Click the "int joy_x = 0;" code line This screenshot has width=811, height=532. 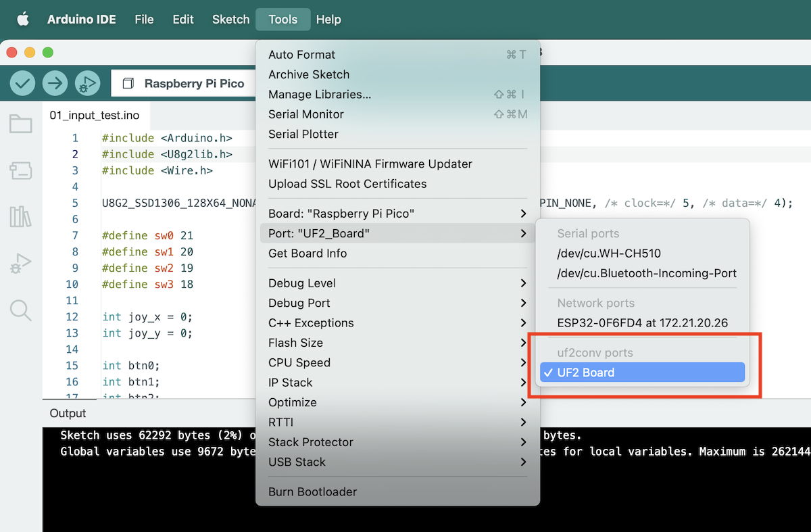coord(148,316)
